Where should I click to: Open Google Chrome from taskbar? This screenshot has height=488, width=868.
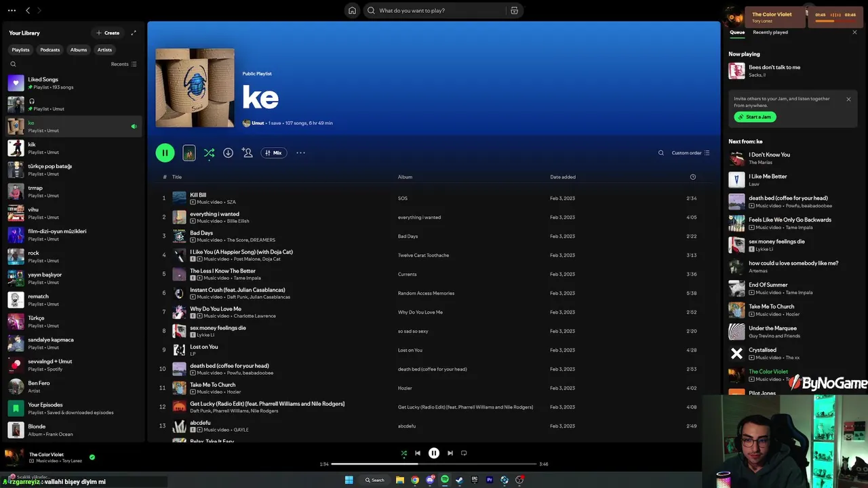coord(415,480)
